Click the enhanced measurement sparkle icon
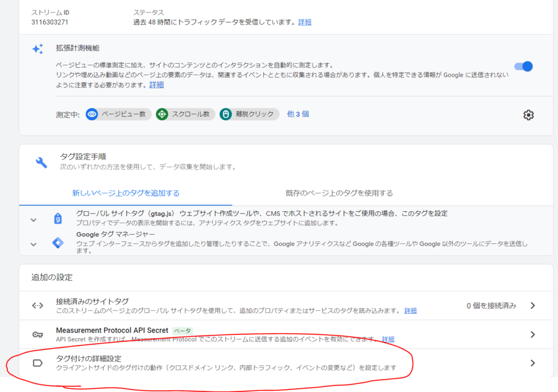This screenshot has height=392, width=558. point(38,49)
